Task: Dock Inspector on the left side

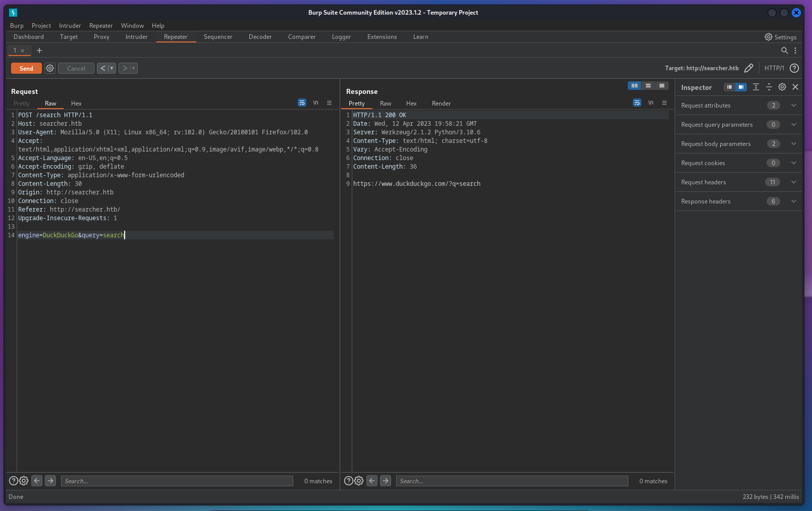Action: (x=729, y=87)
